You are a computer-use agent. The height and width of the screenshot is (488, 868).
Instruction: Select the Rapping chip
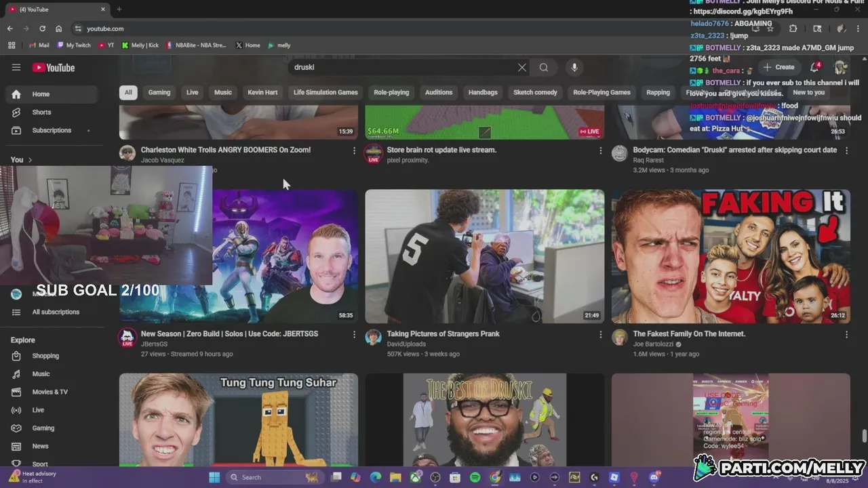(658, 92)
